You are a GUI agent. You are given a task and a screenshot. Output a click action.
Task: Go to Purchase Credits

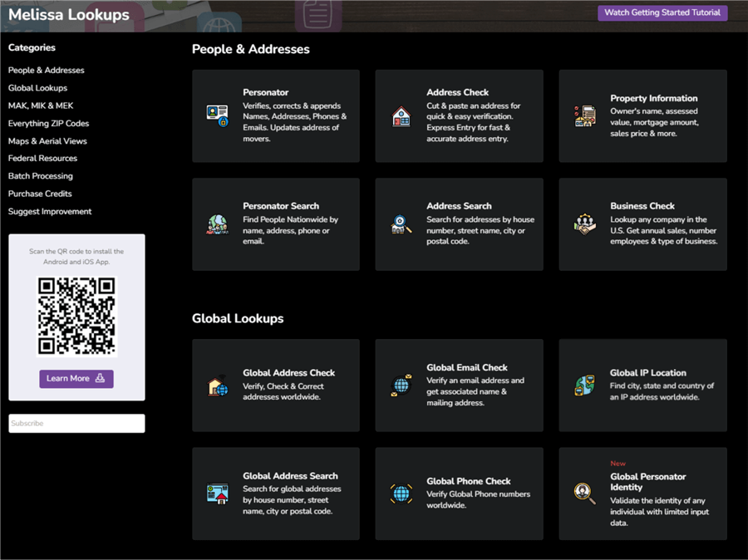pos(40,194)
